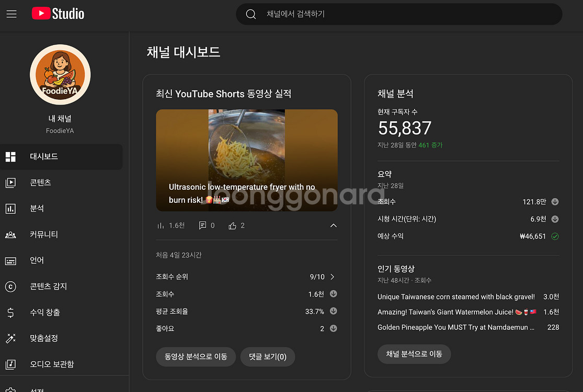Open the 분석 analytics panel icon
Image resolution: width=583 pixels, height=392 pixels.
pos(10,208)
